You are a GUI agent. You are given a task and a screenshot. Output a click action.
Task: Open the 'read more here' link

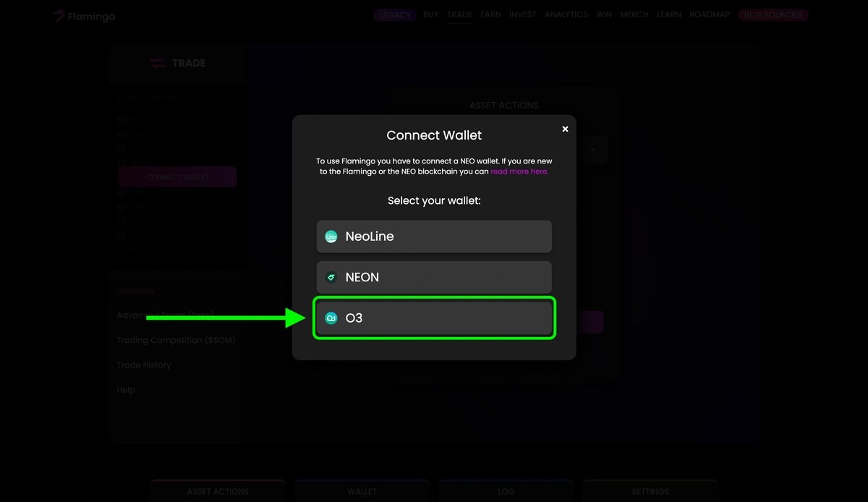519,171
